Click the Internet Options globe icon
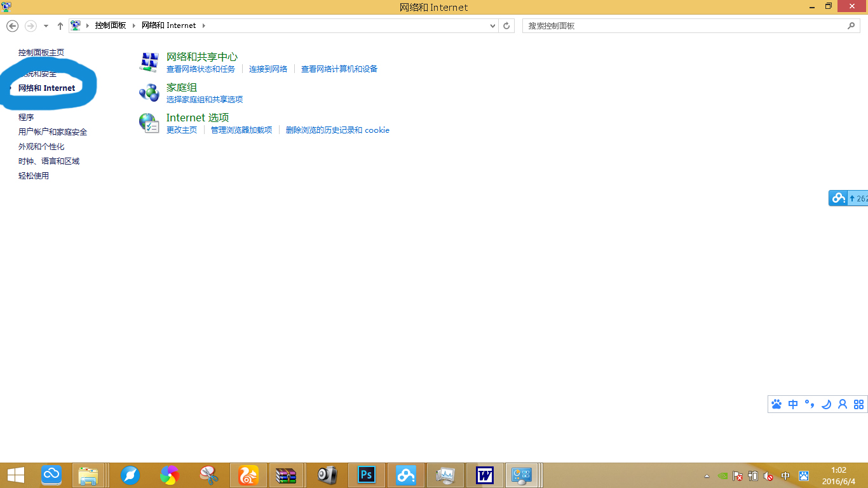868x488 pixels. 148,123
